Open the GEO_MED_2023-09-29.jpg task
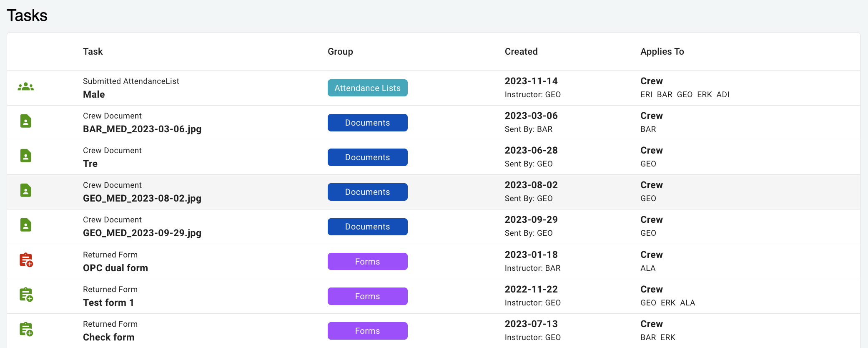Image resolution: width=868 pixels, height=348 pixels. coord(142,233)
